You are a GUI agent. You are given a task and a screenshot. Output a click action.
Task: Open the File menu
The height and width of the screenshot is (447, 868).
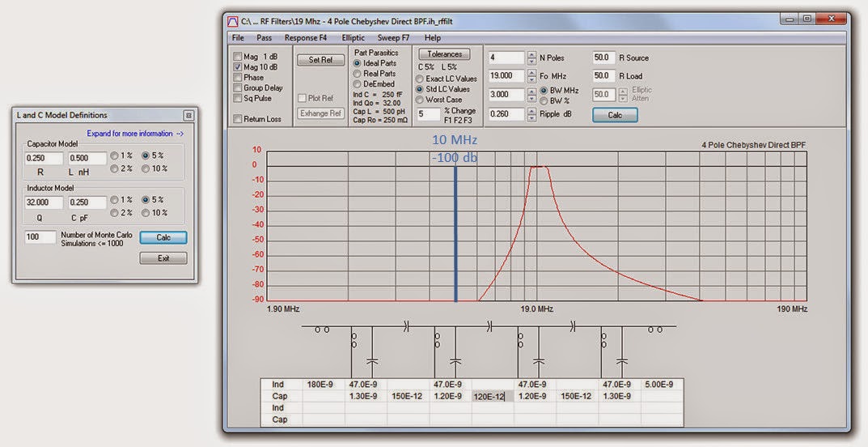[238, 38]
